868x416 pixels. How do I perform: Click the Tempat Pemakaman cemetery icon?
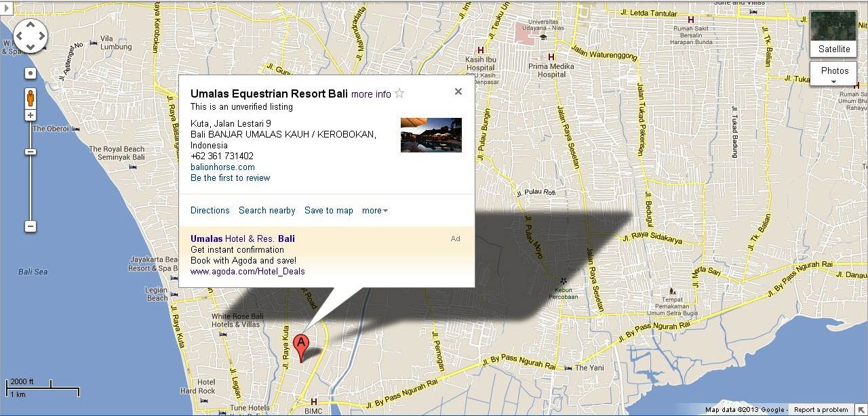coord(671,291)
